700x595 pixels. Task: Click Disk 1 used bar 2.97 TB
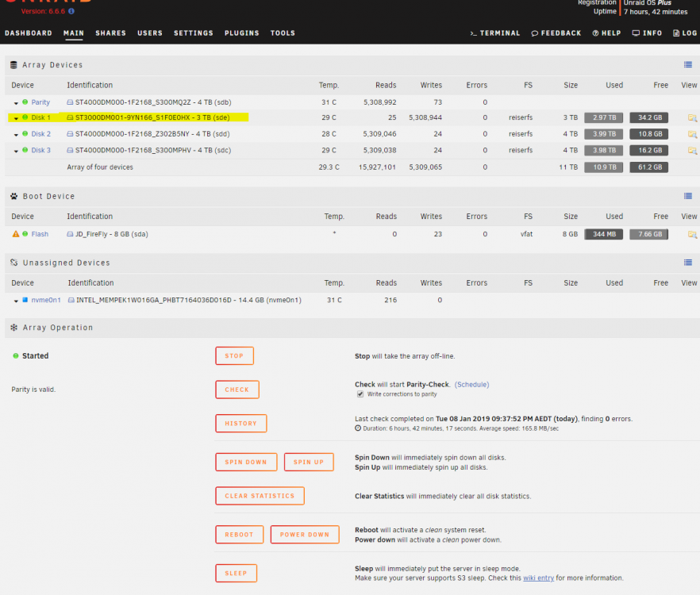[x=603, y=118]
